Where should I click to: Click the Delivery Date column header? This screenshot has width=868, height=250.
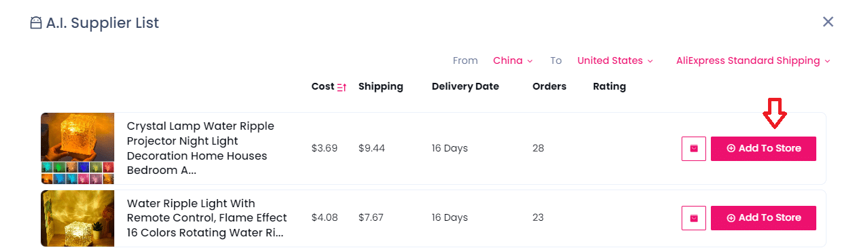[465, 86]
